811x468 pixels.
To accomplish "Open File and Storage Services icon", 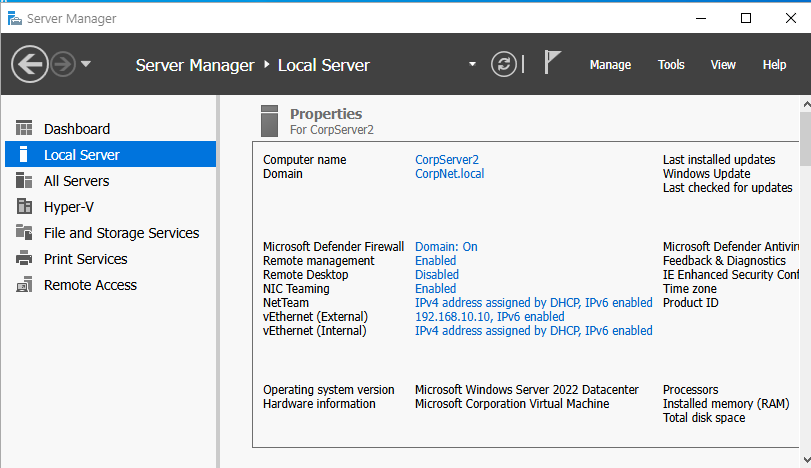I will pyautogui.click(x=25, y=233).
